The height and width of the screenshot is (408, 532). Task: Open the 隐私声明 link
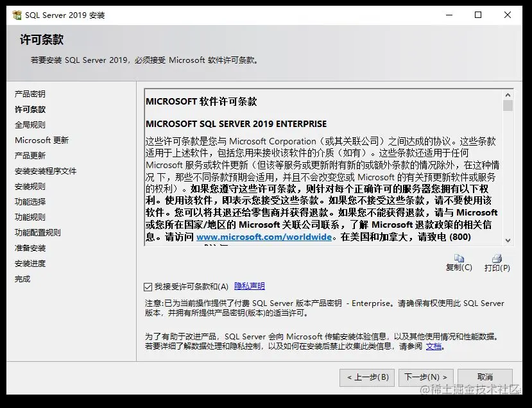tap(250, 286)
